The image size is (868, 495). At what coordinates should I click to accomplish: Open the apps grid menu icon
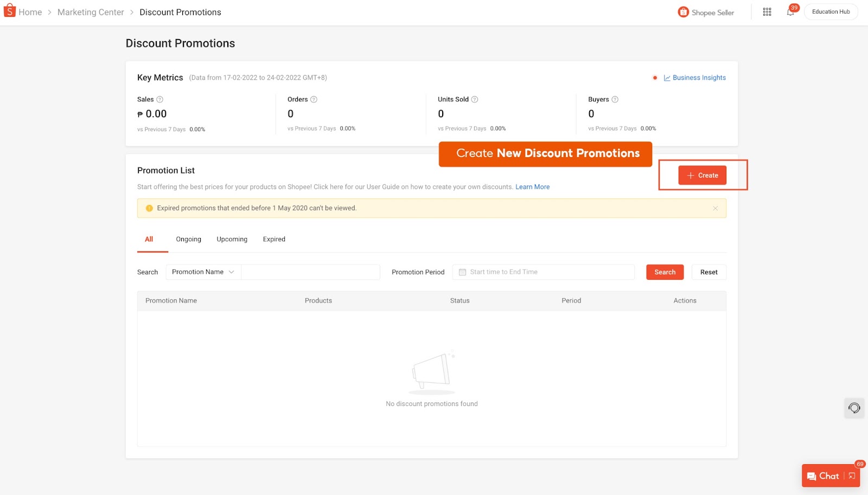pos(767,11)
